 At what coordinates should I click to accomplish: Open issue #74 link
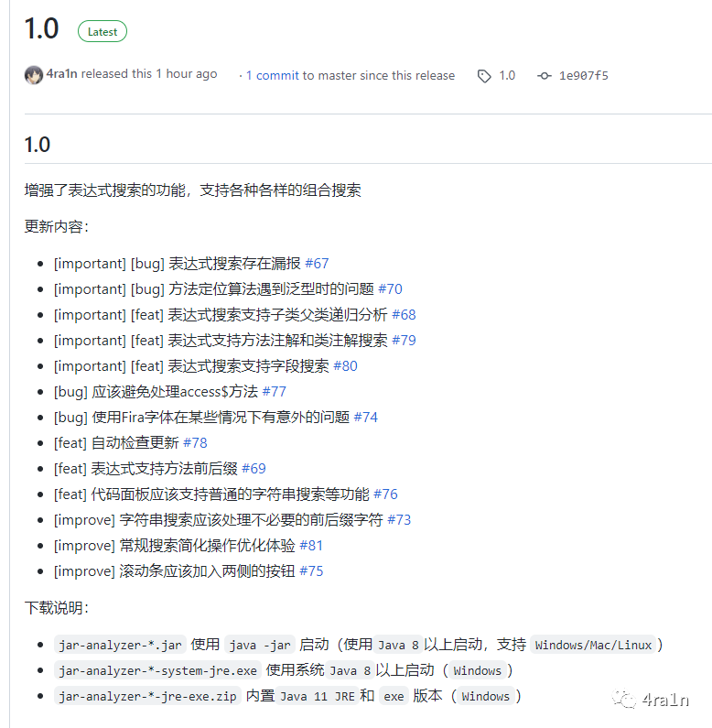click(365, 417)
